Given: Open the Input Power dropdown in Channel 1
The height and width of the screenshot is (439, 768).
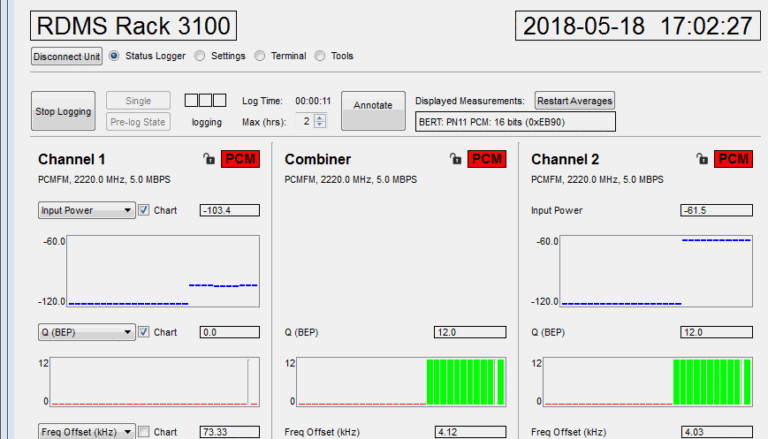Looking at the screenshot, I should pyautogui.click(x=87, y=210).
